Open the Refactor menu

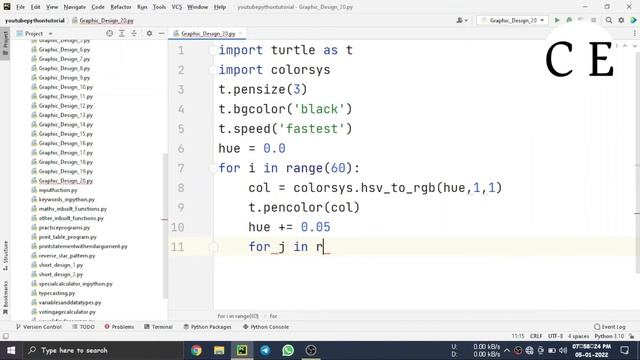pyautogui.click(x=121, y=7)
